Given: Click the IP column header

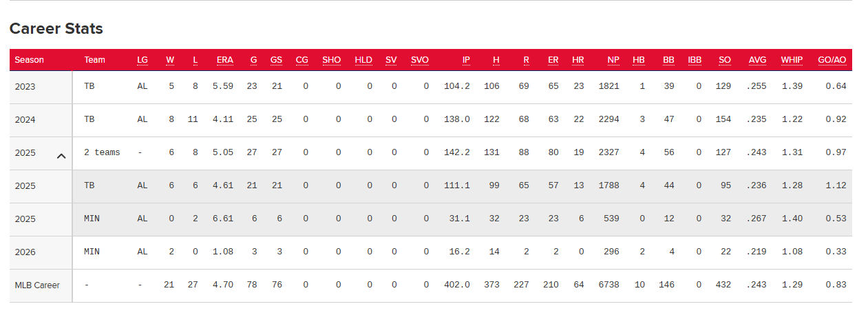Looking at the screenshot, I should pyautogui.click(x=466, y=60).
